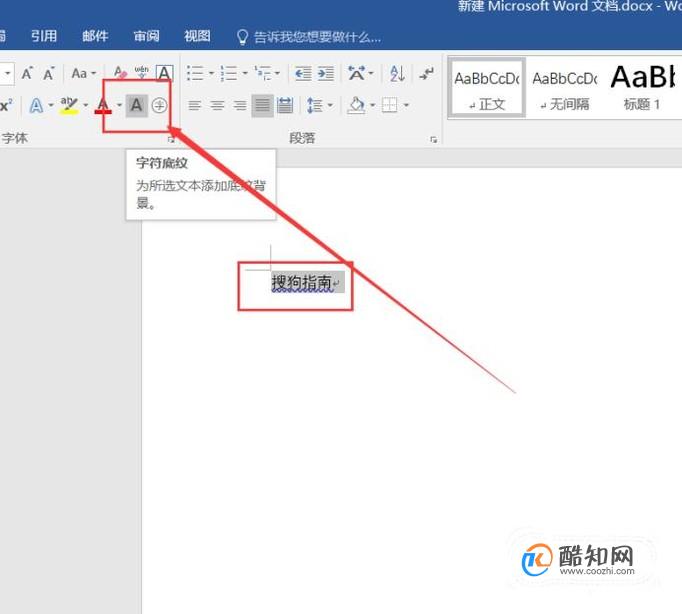Clear all formatting with the eraser A icon
The height and width of the screenshot is (614, 682).
(x=120, y=73)
